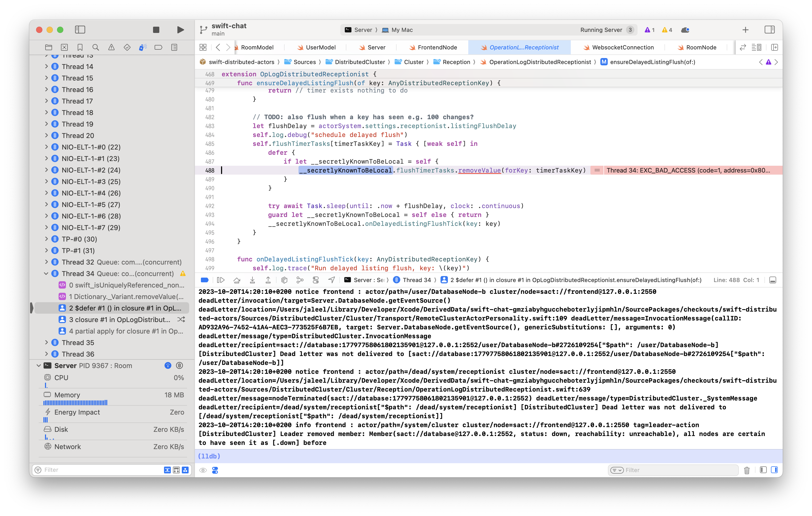Stop the running swift-chat scheme
Viewport: 812px width, 516px height.
click(x=156, y=30)
